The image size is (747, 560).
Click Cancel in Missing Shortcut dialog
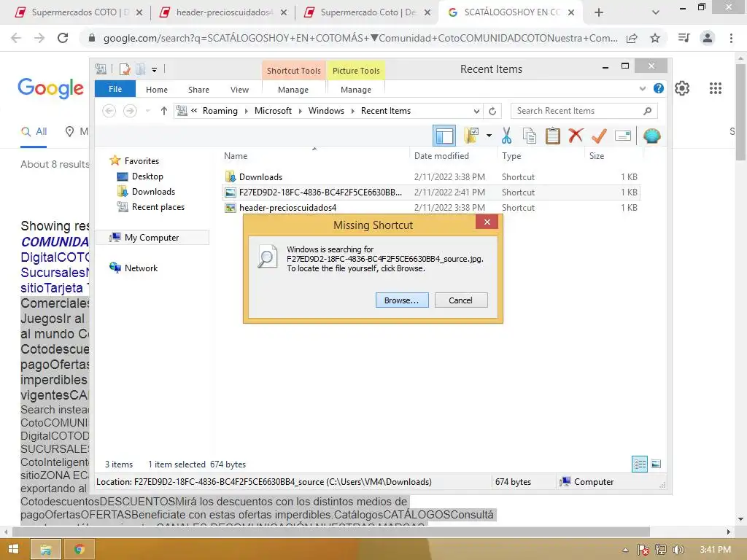click(461, 300)
